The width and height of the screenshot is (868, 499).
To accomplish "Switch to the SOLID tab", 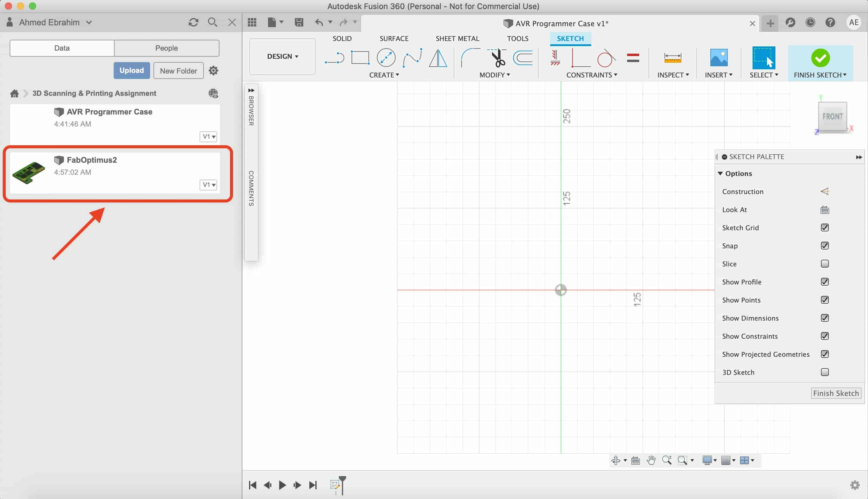I will click(342, 38).
